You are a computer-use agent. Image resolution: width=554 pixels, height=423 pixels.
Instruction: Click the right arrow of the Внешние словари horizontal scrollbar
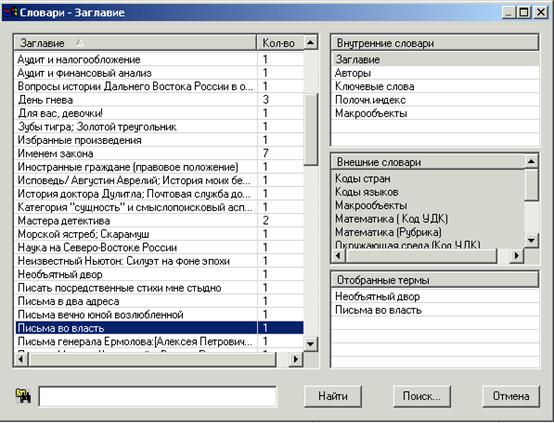517,255
